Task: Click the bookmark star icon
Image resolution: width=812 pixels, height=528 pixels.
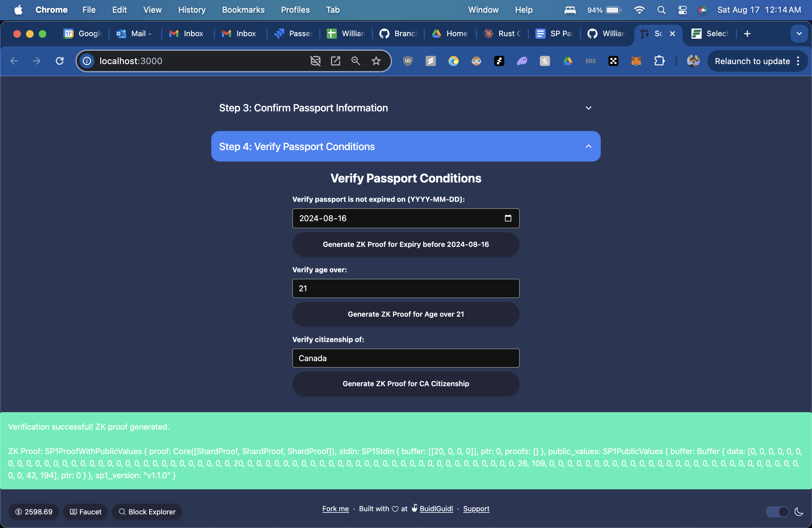Action: point(376,61)
